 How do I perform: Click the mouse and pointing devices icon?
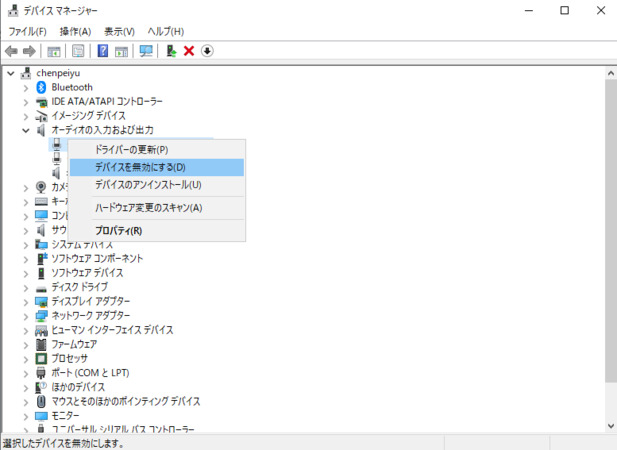41,402
